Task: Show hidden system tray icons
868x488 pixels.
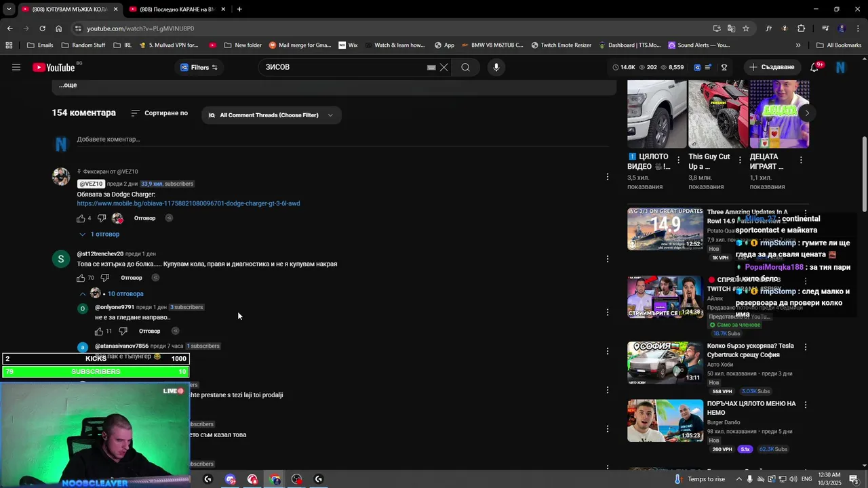Action: (x=739, y=479)
